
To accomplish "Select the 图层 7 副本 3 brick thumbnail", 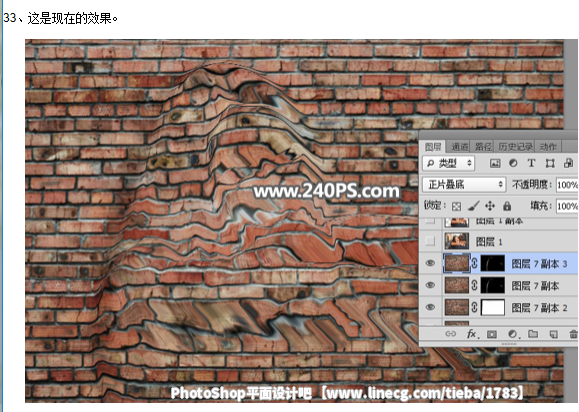I will (x=457, y=263).
